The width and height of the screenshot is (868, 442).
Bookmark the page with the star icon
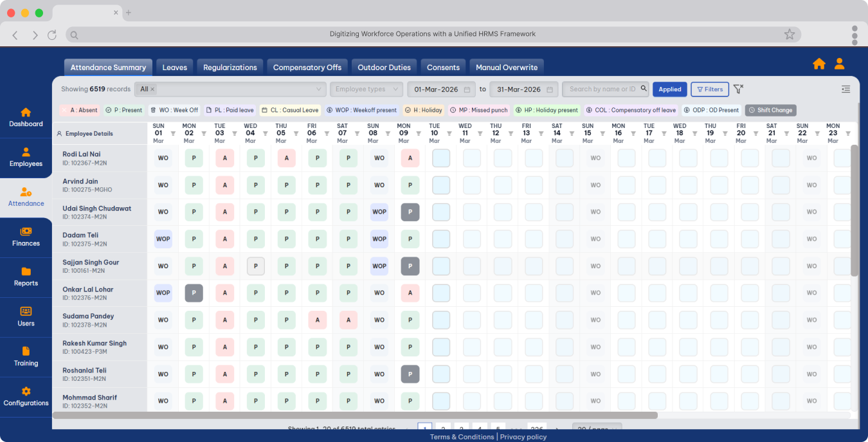tap(789, 35)
